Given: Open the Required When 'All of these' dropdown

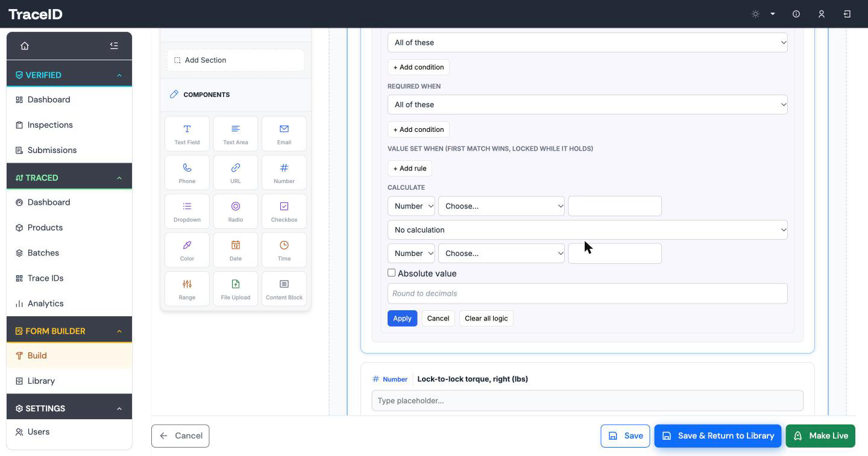Looking at the screenshot, I should click(588, 105).
